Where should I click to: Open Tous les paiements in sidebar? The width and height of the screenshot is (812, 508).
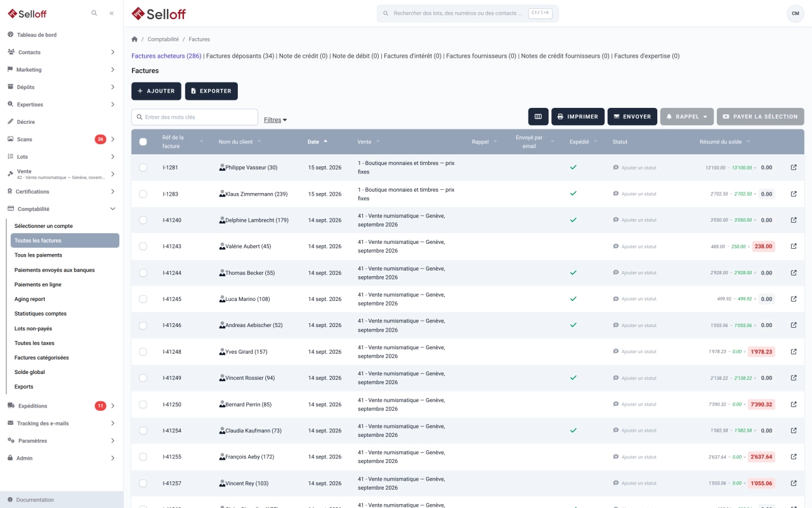38,255
